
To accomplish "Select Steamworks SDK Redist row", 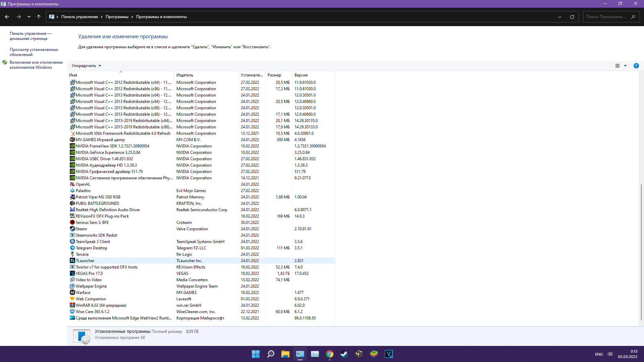I will coord(202,235).
